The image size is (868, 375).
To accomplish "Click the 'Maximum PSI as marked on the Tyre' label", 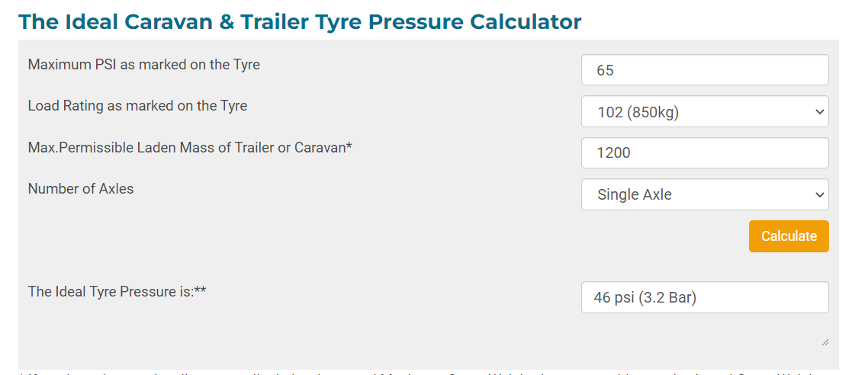I will coord(143,65).
